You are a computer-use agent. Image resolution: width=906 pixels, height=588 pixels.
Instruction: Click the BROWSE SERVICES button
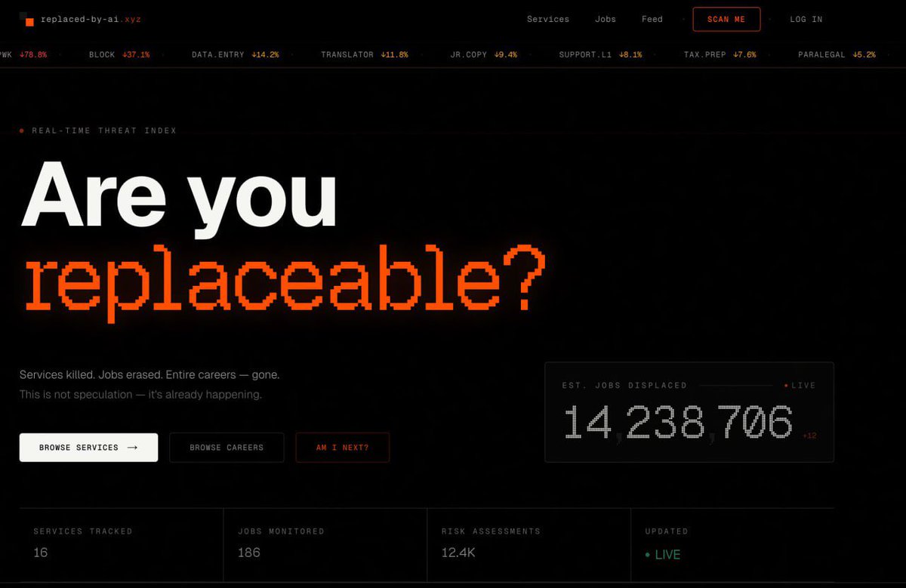pyautogui.click(x=88, y=448)
